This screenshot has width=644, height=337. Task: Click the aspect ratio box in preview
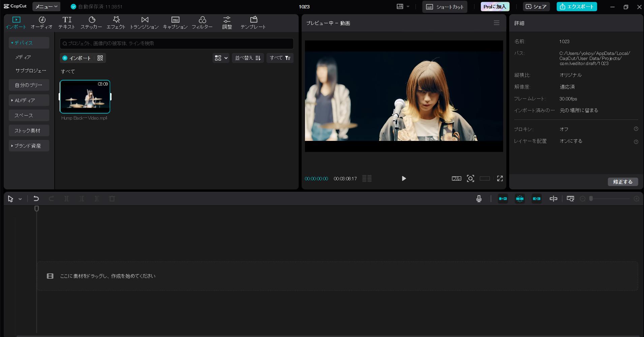pos(485,178)
